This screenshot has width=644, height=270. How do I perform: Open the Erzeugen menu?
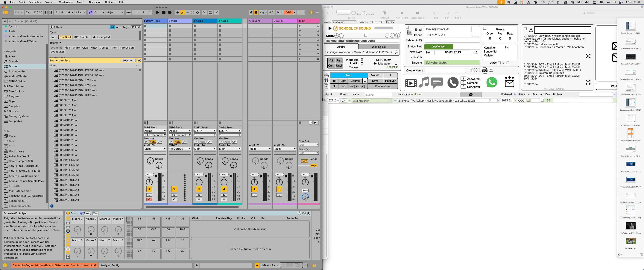coord(50,2)
